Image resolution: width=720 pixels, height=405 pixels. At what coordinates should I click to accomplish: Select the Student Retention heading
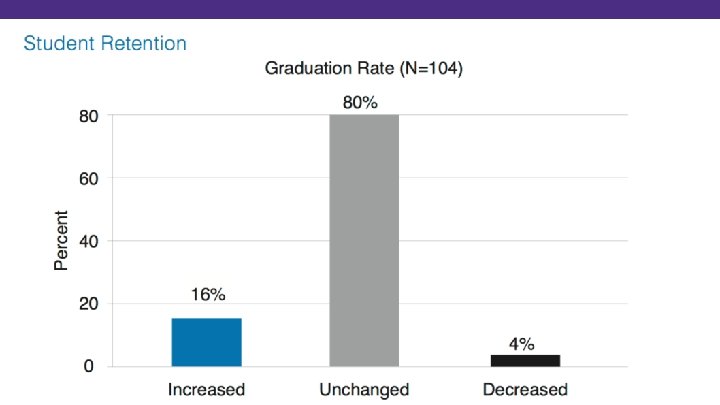point(105,44)
